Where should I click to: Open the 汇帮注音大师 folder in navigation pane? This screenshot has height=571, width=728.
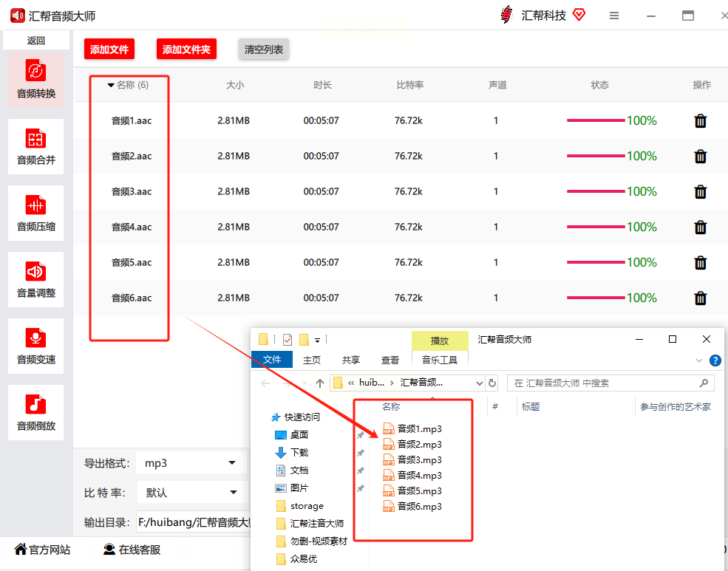[310, 523]
